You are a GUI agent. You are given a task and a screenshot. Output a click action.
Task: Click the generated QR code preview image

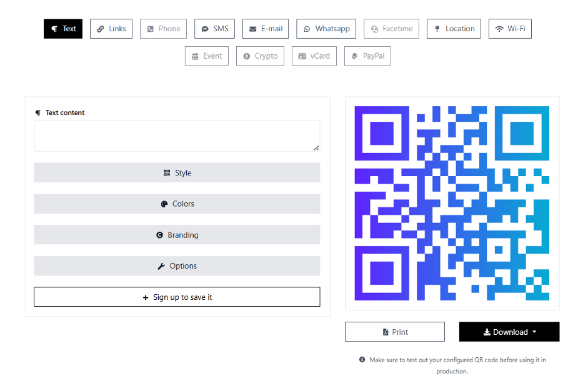[x=452, y=203]
